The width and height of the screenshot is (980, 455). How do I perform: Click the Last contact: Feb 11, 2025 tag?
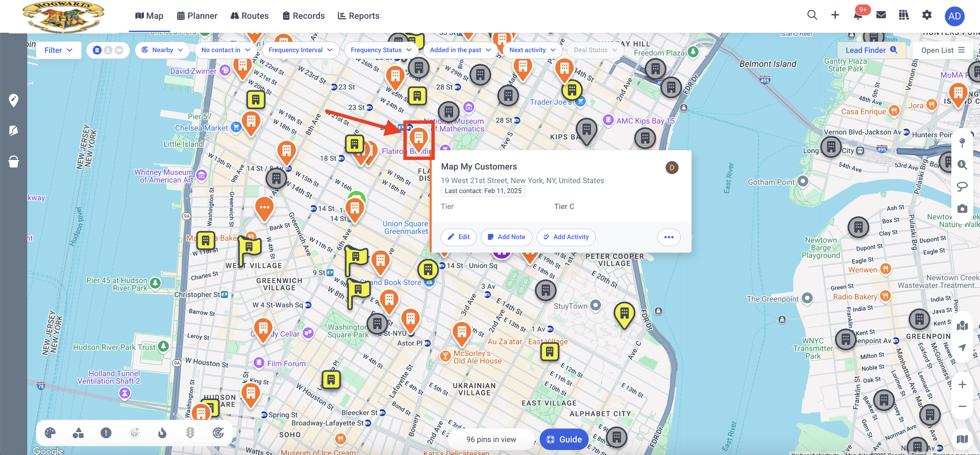pyautogui.click(x=483, y=191)
